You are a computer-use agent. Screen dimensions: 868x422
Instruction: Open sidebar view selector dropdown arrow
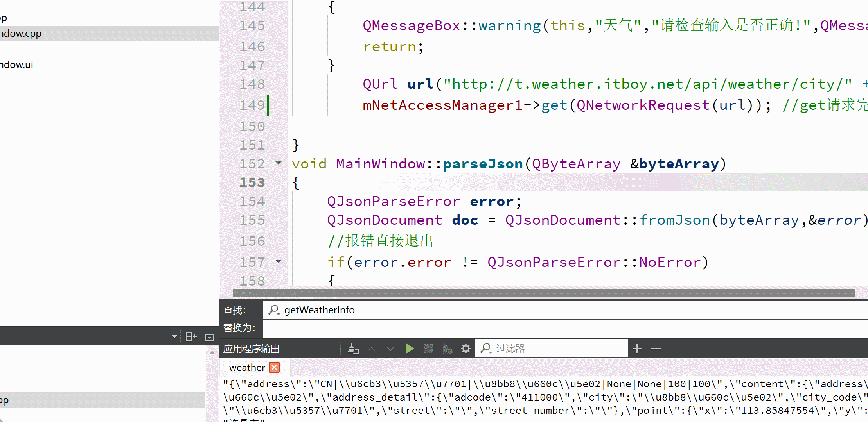coord(174,336)
